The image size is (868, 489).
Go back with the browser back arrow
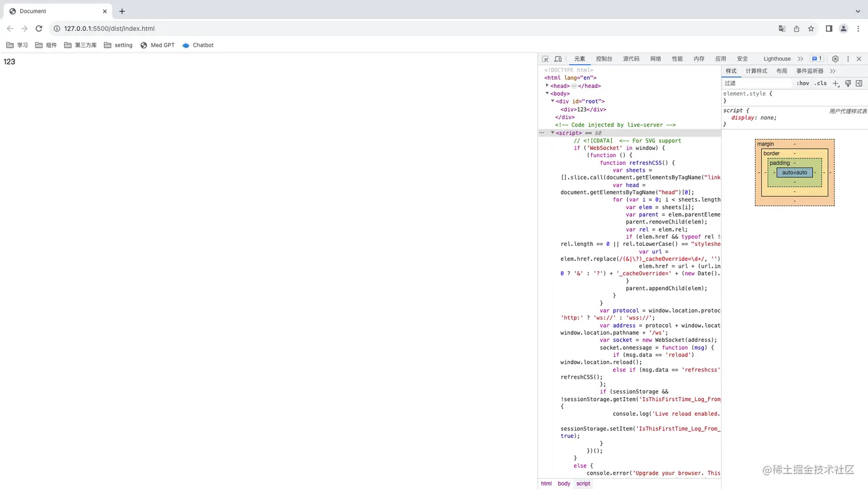tap(10, 28)
